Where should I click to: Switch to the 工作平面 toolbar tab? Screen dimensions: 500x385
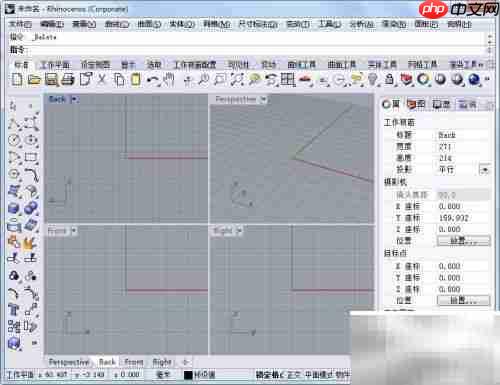(x=55, y=65)
